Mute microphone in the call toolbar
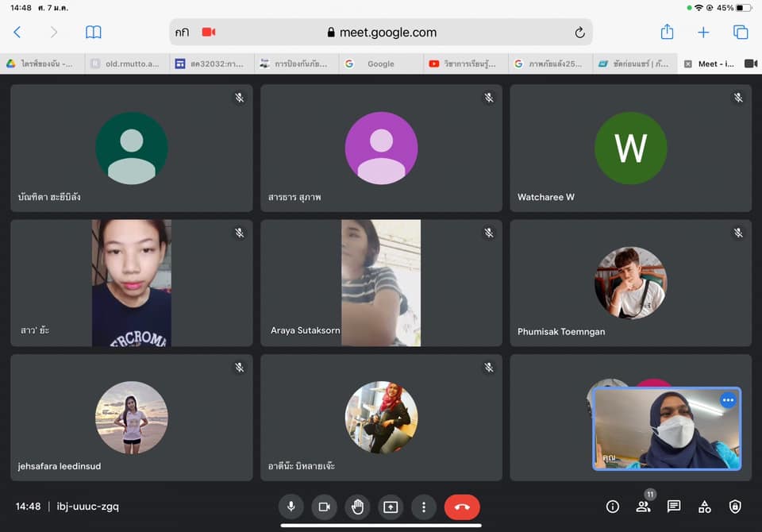 coord(291,507)
